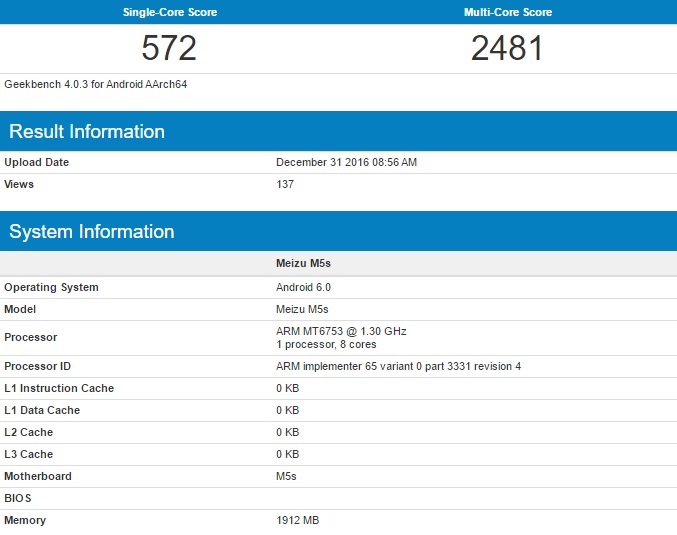Image resolution: width=677 pixels, height=535 pixels.
Task: Click the L3 Cache label
Action: coord(28,455)
